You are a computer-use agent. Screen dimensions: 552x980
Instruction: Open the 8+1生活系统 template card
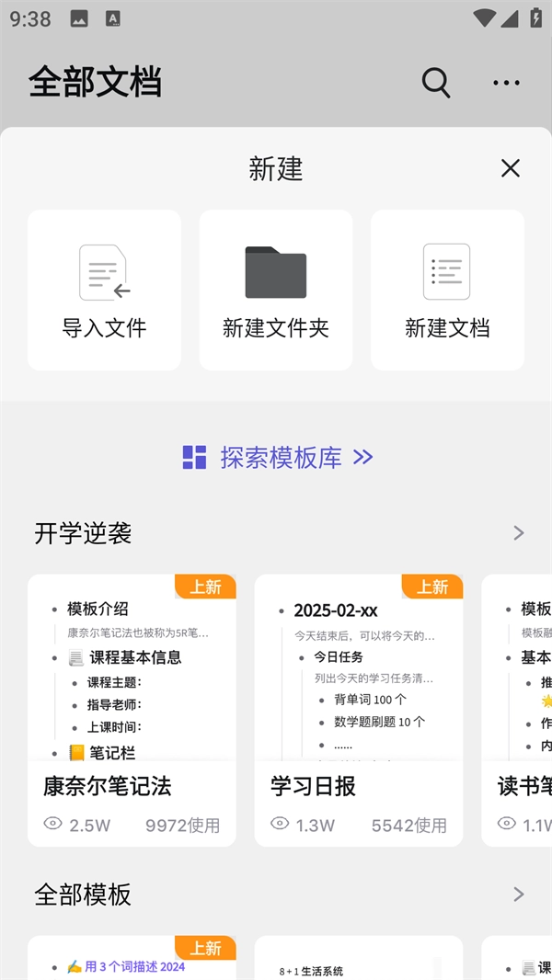click(358, 961)
